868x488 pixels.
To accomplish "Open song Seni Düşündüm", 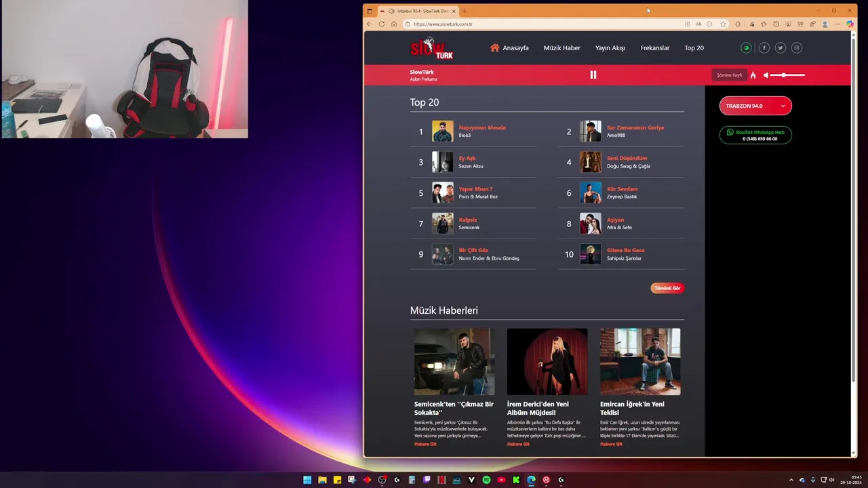I will click(627, 158).
